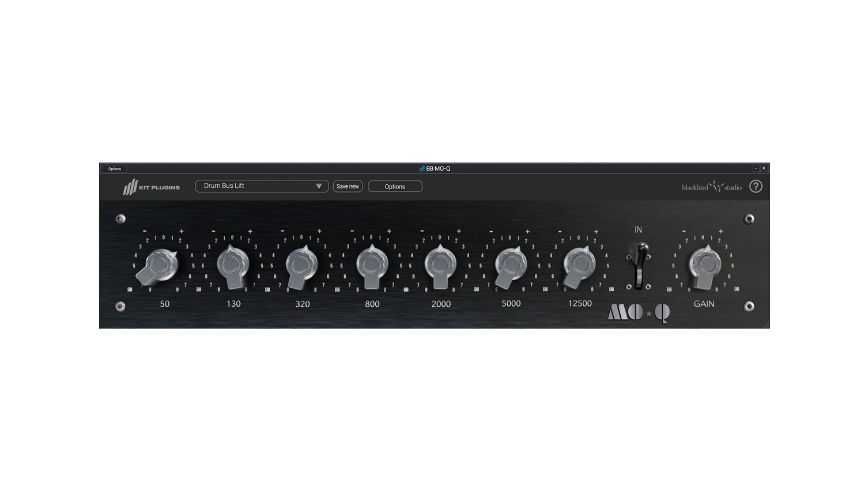This screenshot has width=868, height=490.
Task: Click the 2000 Hz band knob
Action: pyautogui.click(x=440, y=265)
